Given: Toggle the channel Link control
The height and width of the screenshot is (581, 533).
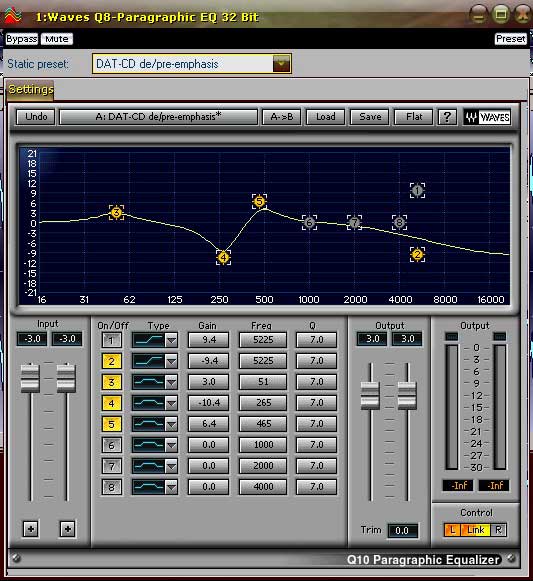Looking at the screenshot, I should [x=476, y=530].
